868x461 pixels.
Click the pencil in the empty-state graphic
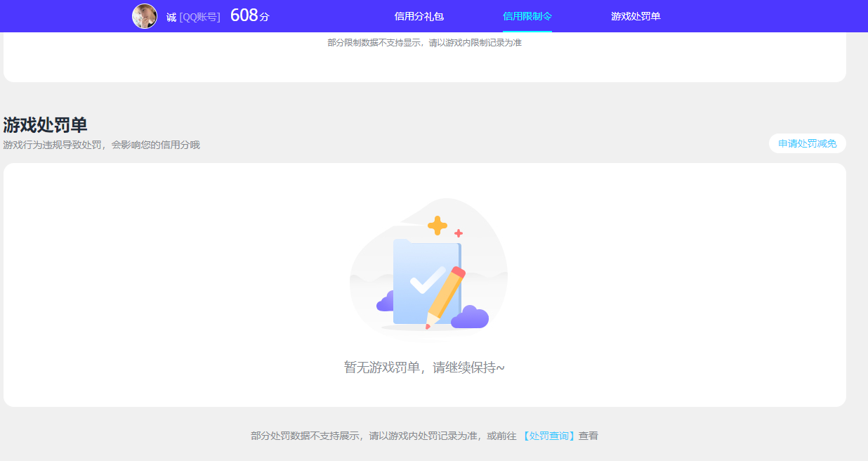[444, 295]
